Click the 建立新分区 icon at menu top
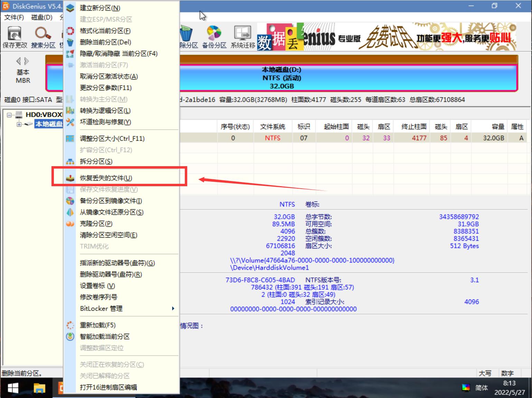532x398 pixels. (70, 7)
